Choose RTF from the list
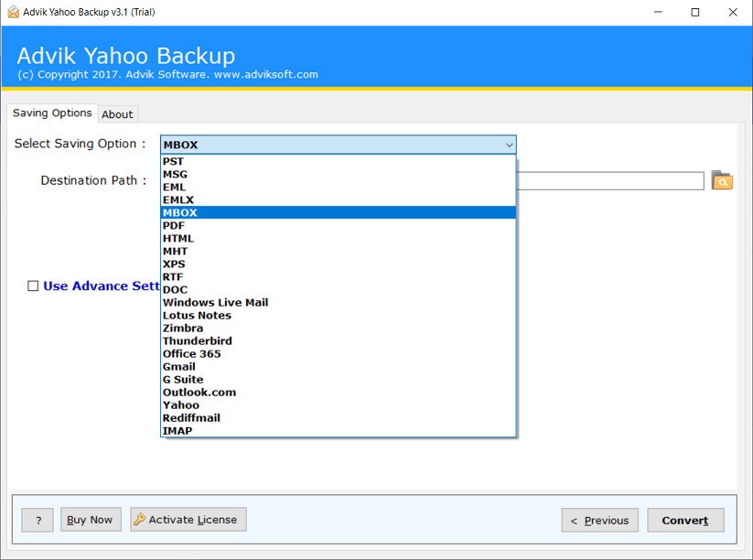Screen dimensions: 753x560 [x=339, y=277]
